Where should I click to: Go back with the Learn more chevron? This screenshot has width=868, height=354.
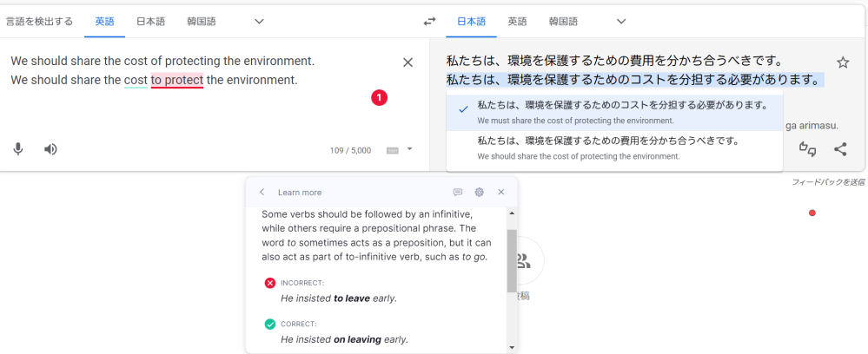click(262, 192)
